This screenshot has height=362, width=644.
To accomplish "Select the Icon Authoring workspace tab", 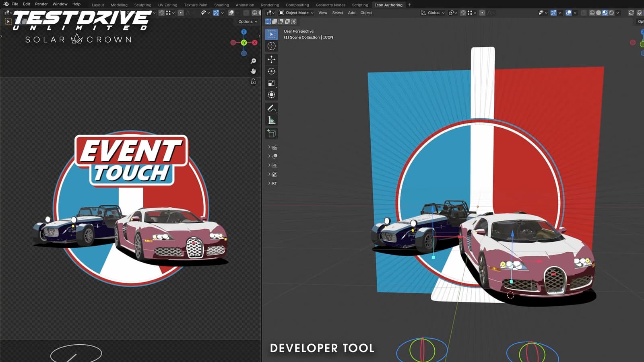I will coord(388,5).
